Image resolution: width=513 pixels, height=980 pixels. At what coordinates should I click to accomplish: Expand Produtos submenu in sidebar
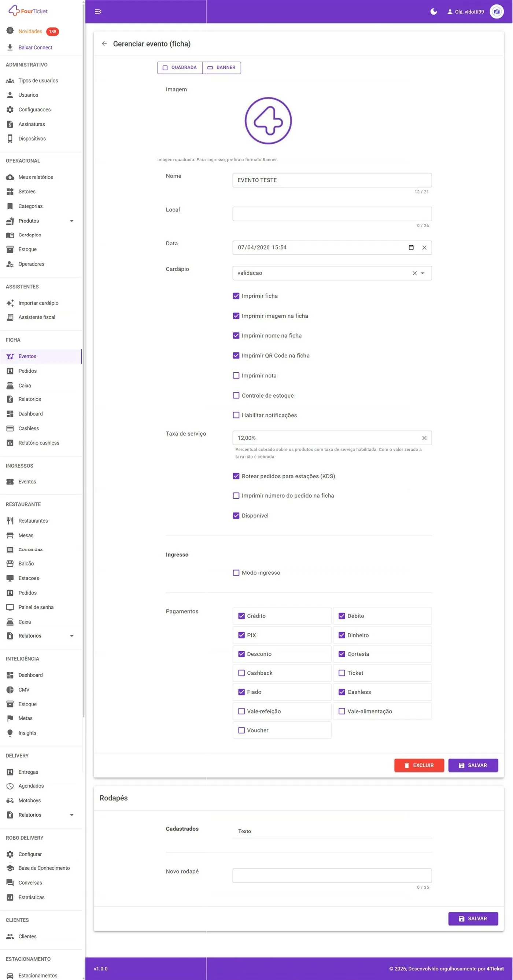coord(72,221)
